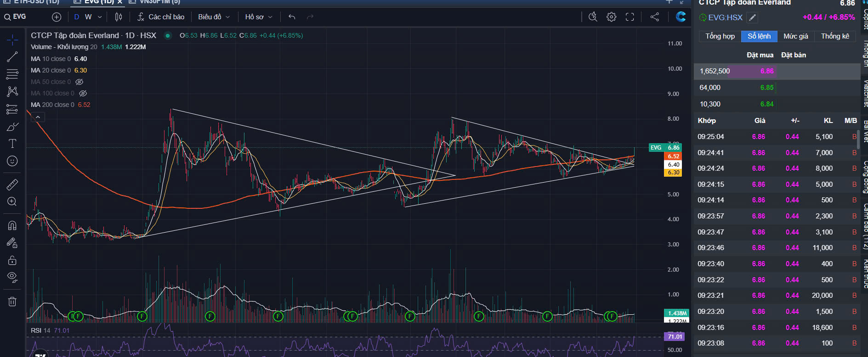Screen dimensions: 868x357
Task: Click the trash icon to remove drawings
Action: click(12, 301)
